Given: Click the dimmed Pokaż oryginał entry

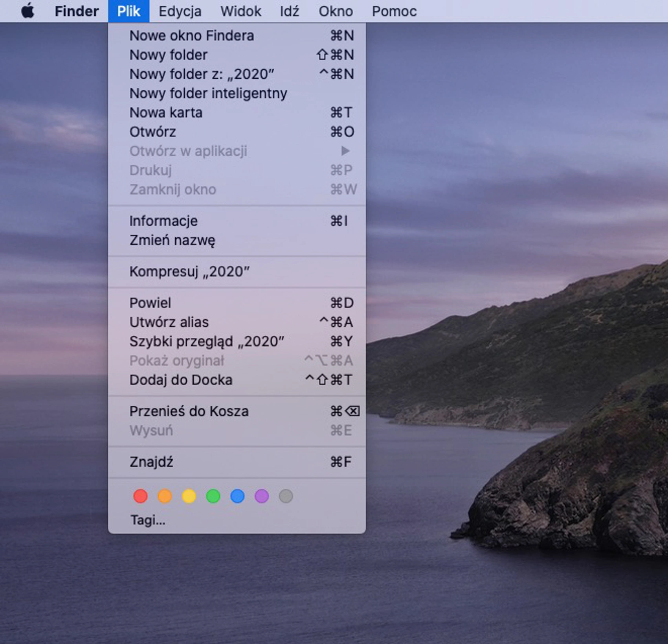Looking at the screenshot, I should pyautogui.click(x=237, y=361).
